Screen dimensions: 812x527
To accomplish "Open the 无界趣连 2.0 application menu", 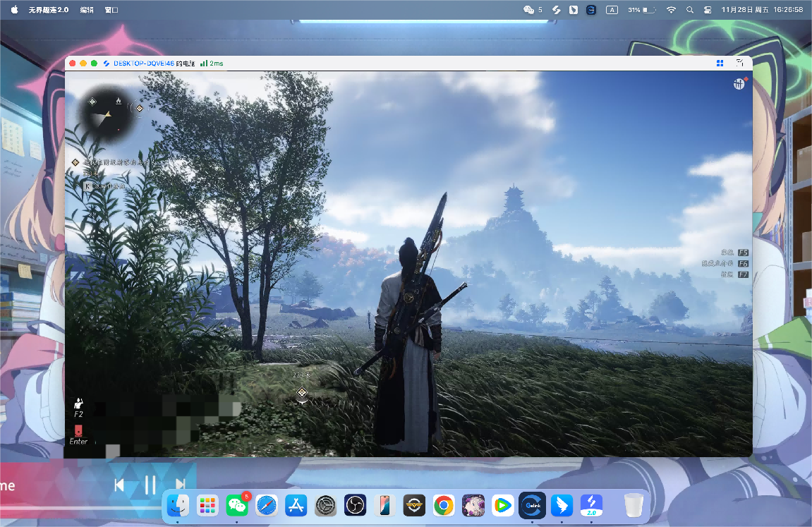I will tap(49, 10).
